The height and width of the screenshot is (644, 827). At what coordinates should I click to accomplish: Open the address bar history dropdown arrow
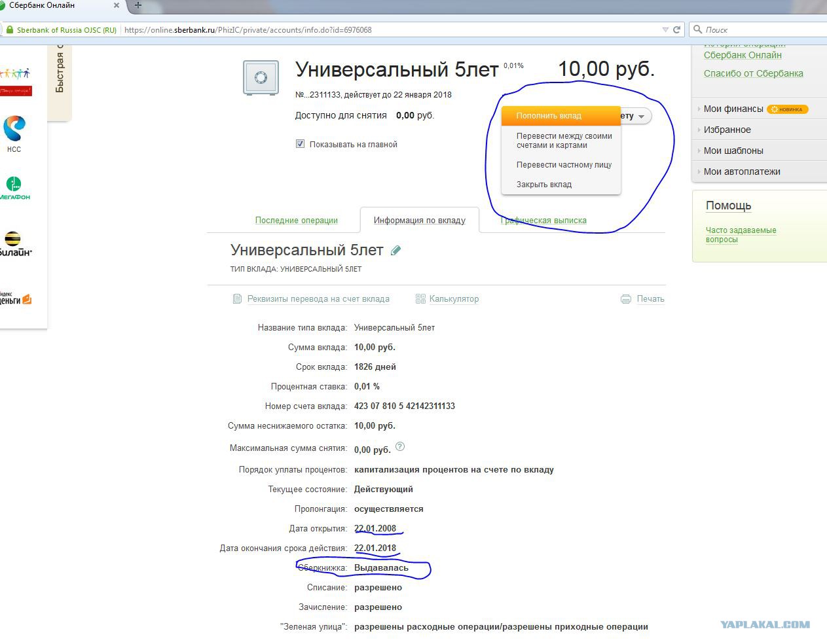point(665,29)
